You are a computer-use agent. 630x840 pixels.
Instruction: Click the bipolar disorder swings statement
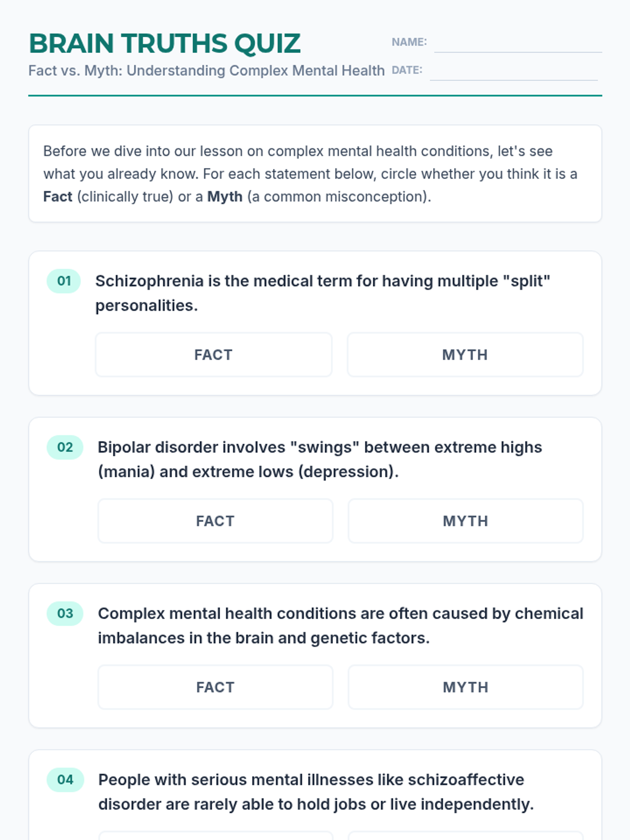320,459
